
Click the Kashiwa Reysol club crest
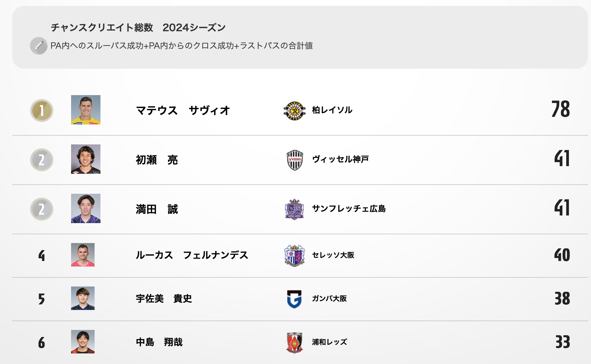[x=294, y=111]
